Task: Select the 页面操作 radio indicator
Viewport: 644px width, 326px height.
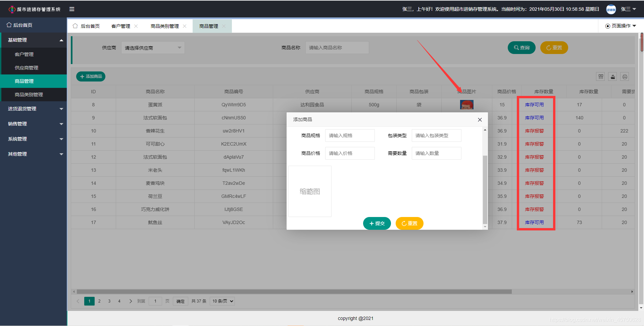Action: (607, 25)
